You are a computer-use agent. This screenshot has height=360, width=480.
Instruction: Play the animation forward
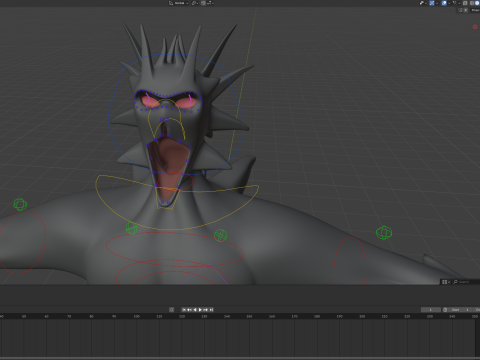tap(200, 310)
